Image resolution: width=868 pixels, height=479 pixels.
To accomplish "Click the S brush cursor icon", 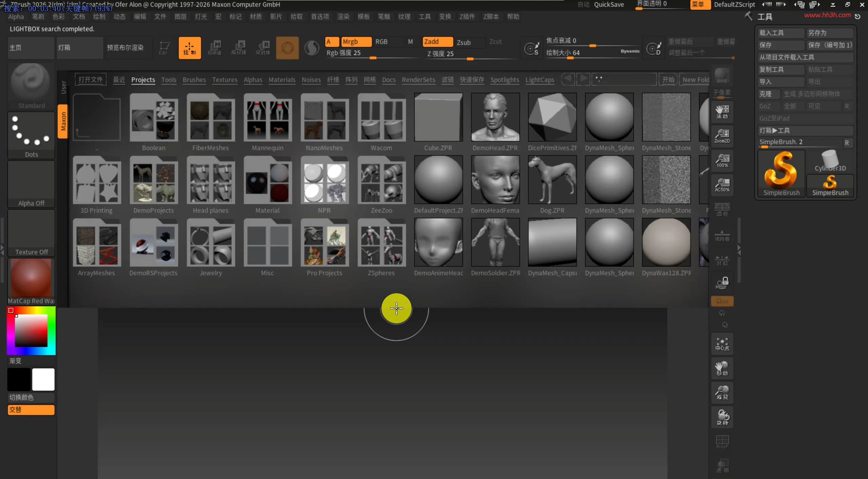I will (531, 48).
